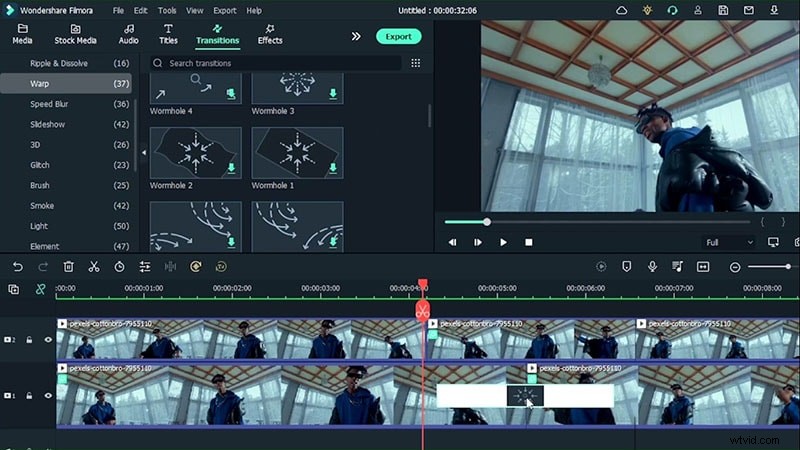This screenshot has width=800, height=450.
Task: Switch to the Effects tab
Action: pos(270,34)
